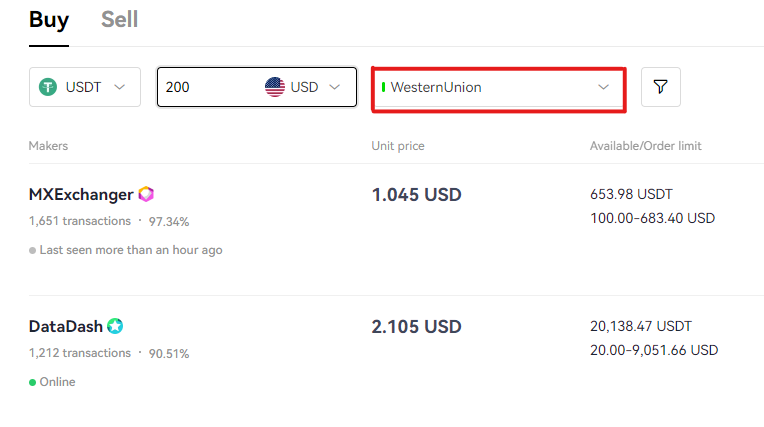Open the filter funnel icon
The image size is (764, 427).
660,87
